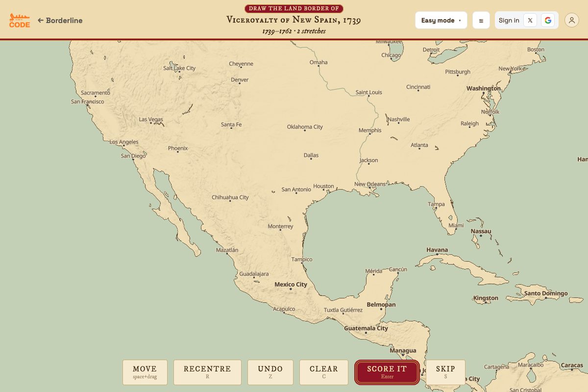Click the orange CODE logo icon

(x=20, y=21)
